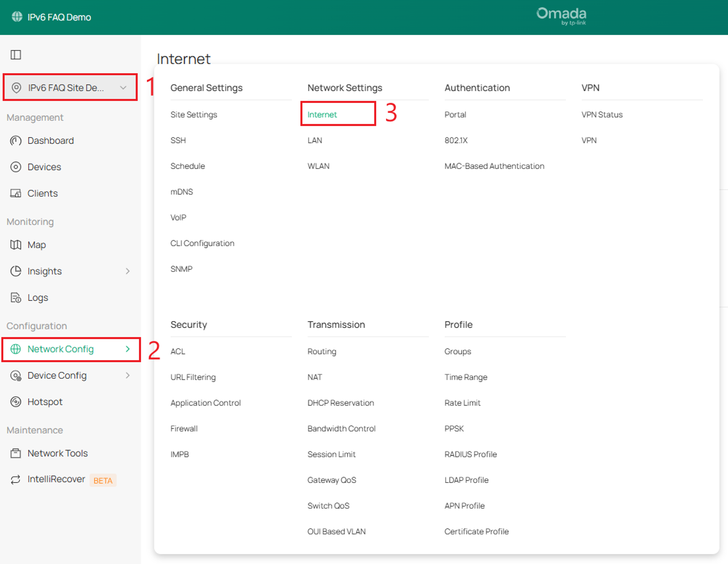
Task: Open Bandwidth Control
Action: (342, 428)
